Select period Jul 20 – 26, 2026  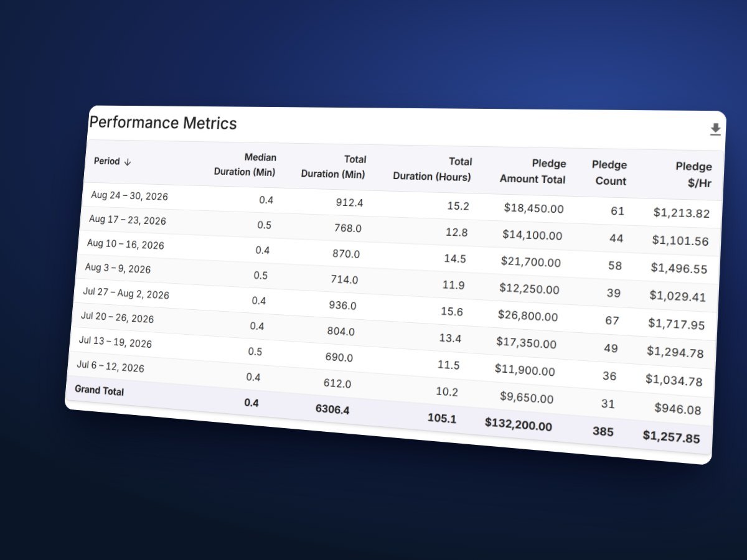point(117,317)
